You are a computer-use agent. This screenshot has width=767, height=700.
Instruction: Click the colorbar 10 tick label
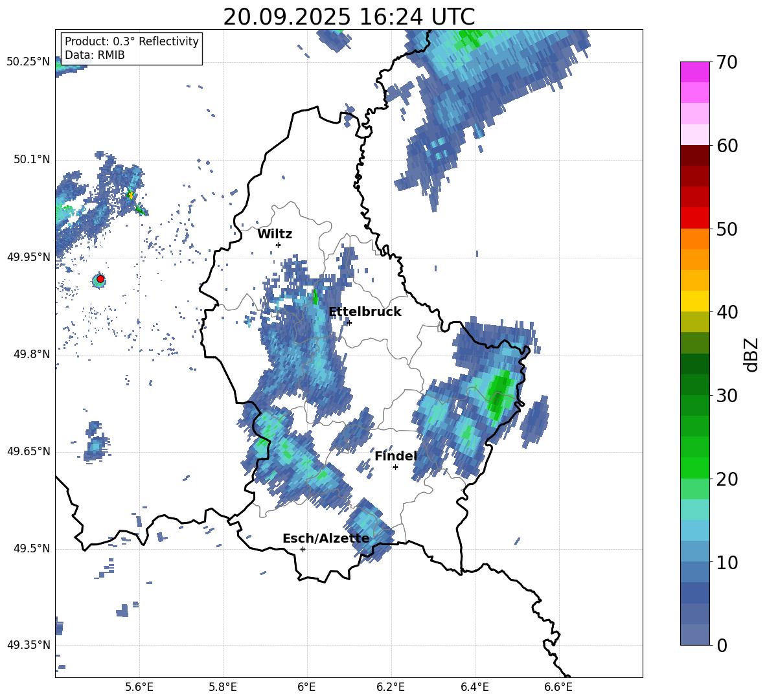[727, 562]
